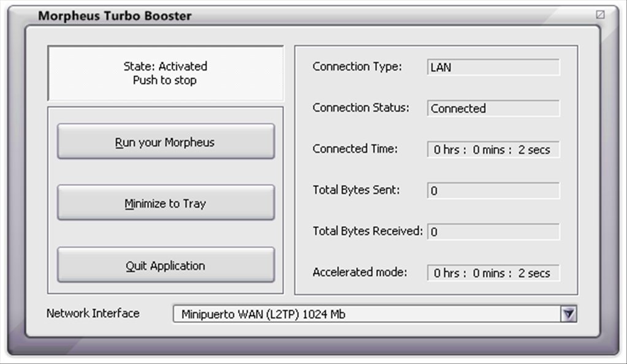Click the Morpheus Turbo Booster title text

(x=115, y=15)
